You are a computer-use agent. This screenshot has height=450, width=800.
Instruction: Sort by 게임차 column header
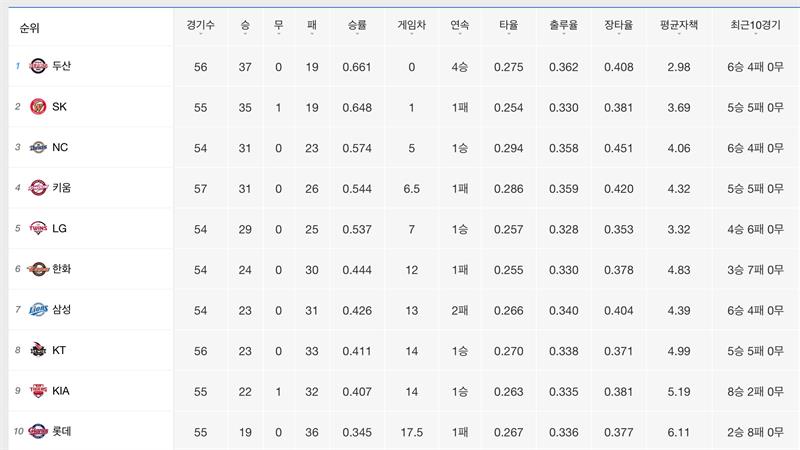(x=411, y=24)
